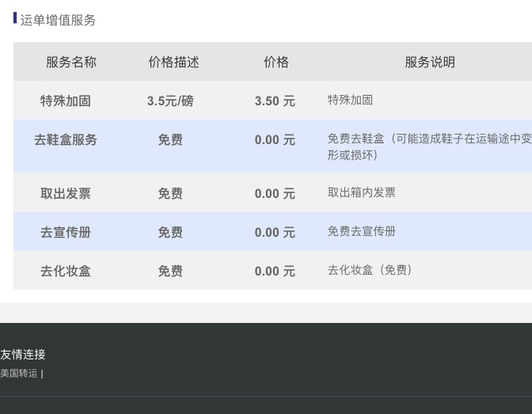This screenshot has height=414, width=532.
Task: Select the 取出箱内发票 description
Action: point(361,192)
